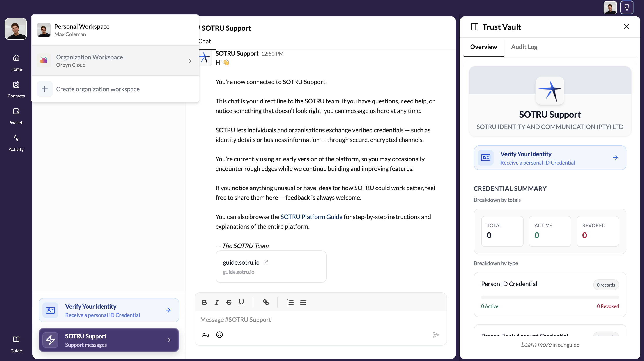Screen dimensions: 644x361
Task: Switch to the Audit Log tab
Action: click(x=524, y=47)
